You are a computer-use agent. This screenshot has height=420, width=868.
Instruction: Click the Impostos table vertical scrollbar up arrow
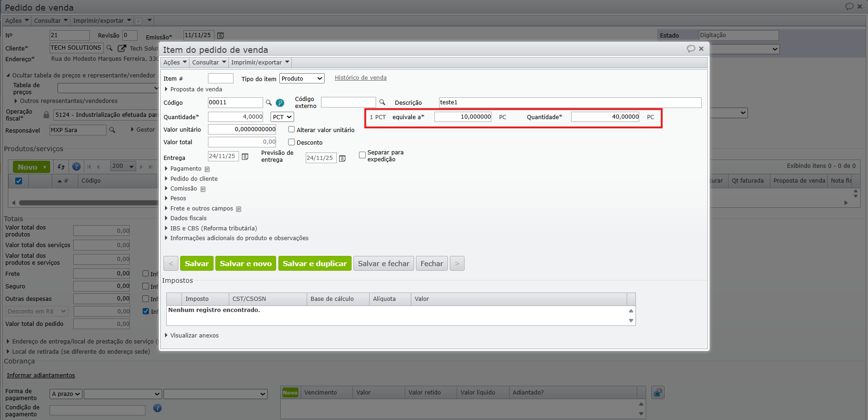click(x=631, y=311)
